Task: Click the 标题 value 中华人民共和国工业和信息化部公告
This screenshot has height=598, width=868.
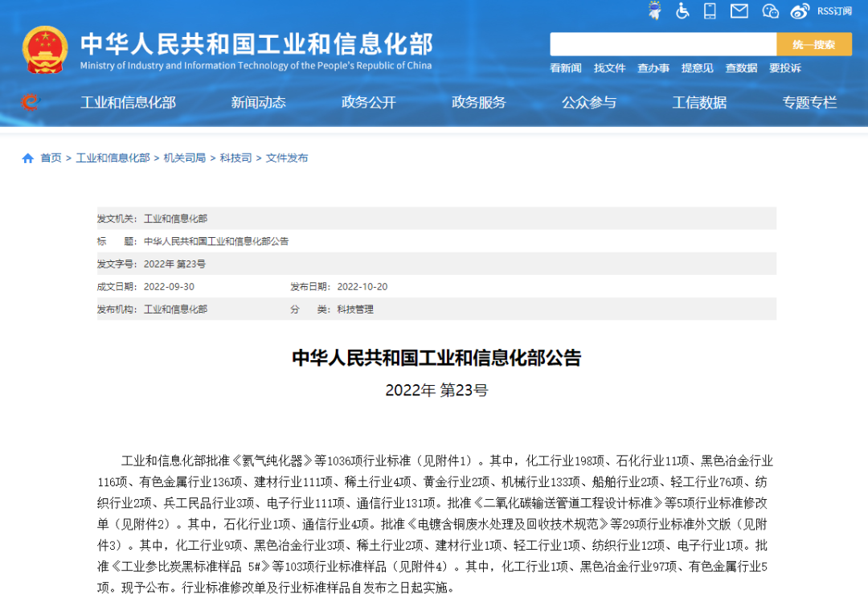Action: pyautogui.click(x=216, y=241)
